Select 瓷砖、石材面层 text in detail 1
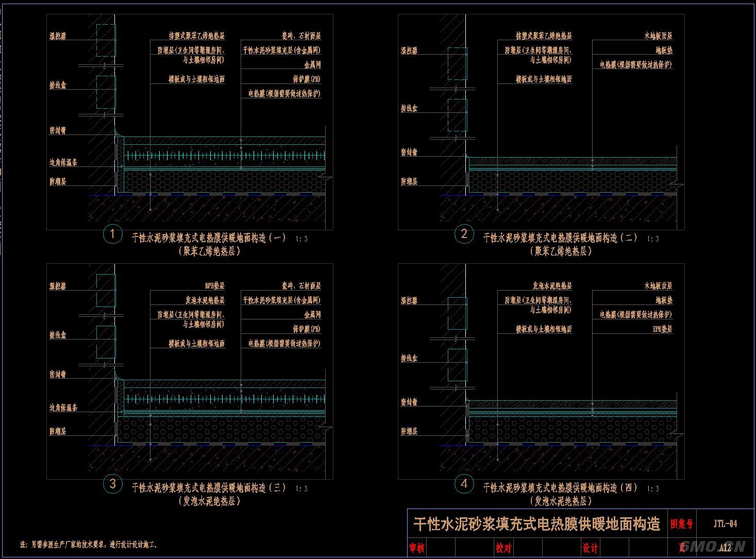Screen dimensions: 756x559 (301, 36)
